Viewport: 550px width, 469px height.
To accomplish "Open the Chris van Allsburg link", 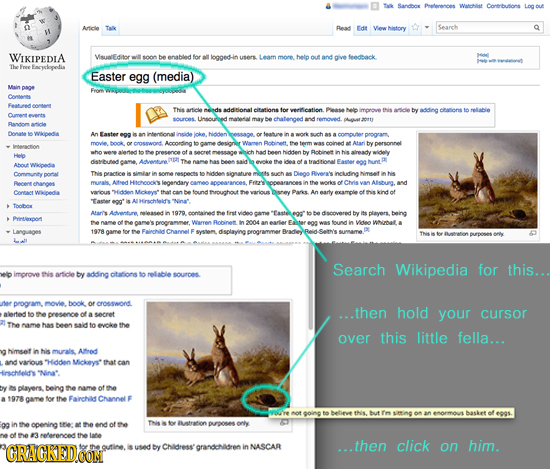I will [x=370, y=182].
